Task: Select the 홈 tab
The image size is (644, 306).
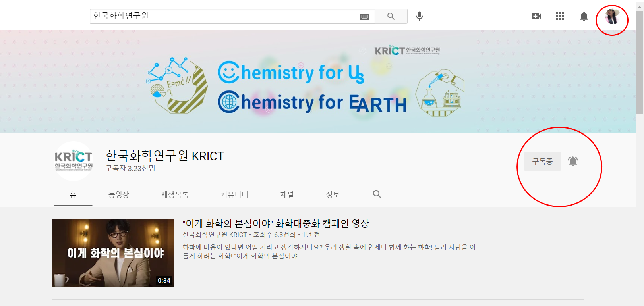Action: coord(73,194)
